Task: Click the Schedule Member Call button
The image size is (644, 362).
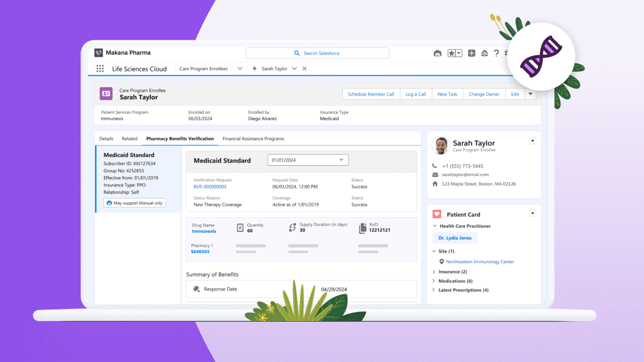Action: point(371,94)
